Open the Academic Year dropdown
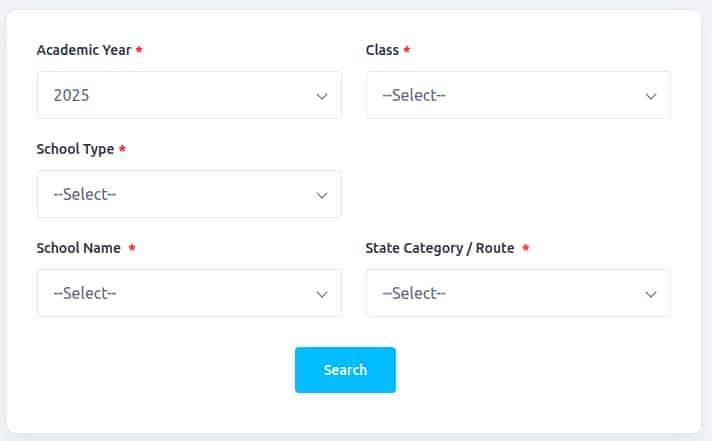 [x=189, y=96]
